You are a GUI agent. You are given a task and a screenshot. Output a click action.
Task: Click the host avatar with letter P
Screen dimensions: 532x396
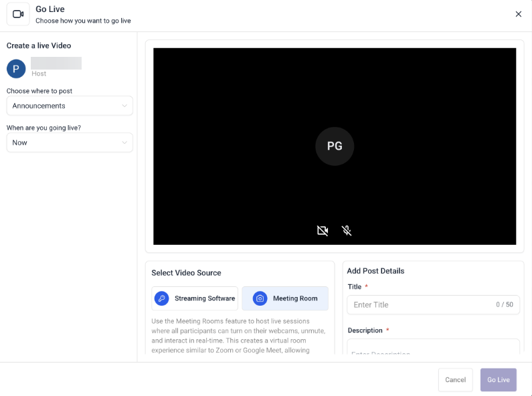click(16, 68)
